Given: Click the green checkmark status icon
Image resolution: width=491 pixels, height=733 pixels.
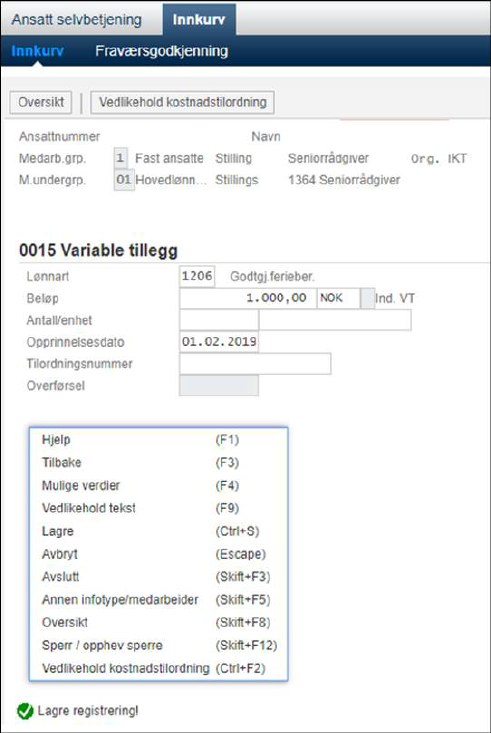Looking at the screenshot, I should pos(25,711).
